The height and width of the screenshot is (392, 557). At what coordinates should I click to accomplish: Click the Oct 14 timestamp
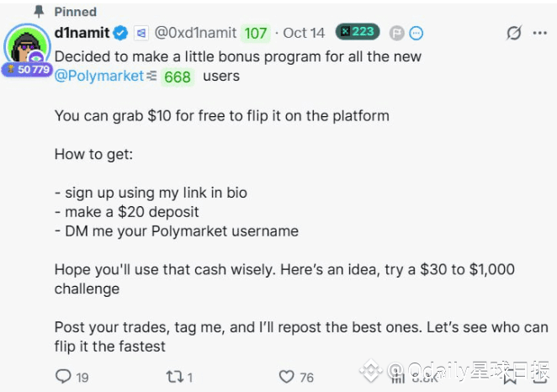304,33
